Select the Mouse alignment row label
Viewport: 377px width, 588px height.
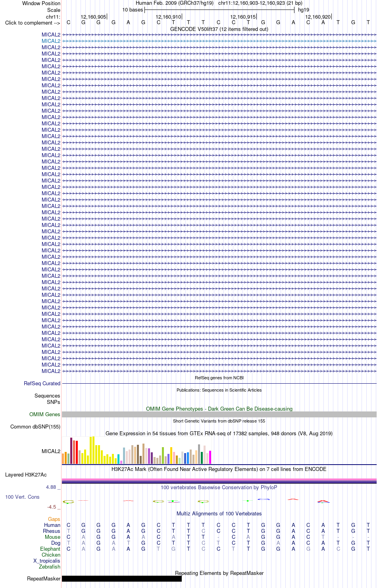(52, 537)
